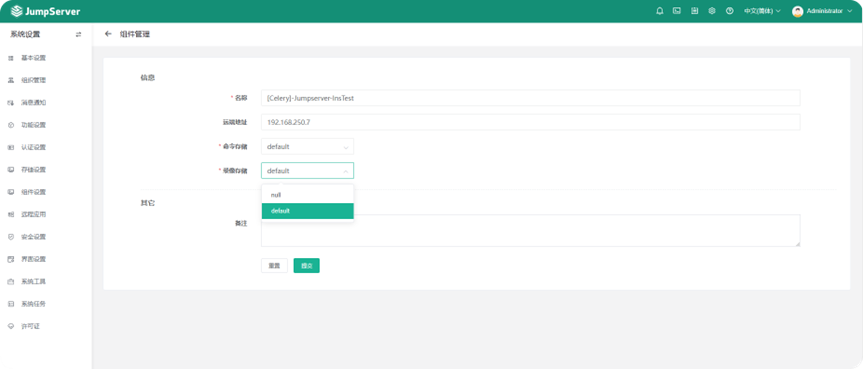
Task: Click the view switch arrows beside 系统设置
Action: click(78, 34)
